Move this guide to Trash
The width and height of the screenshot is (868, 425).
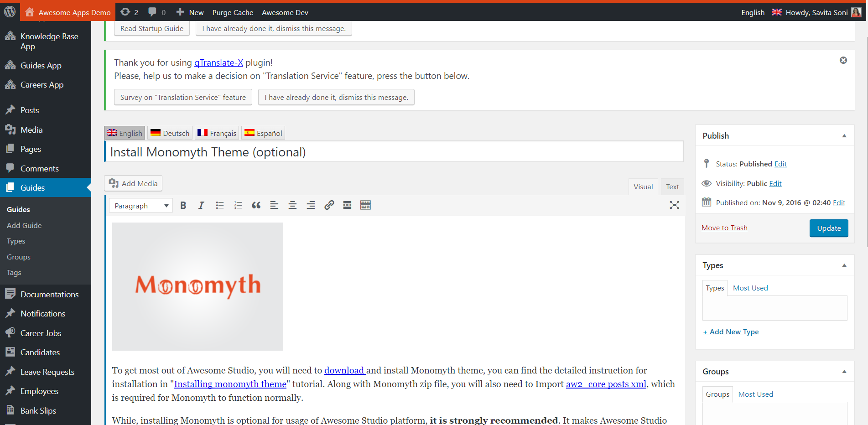point(724,228)
